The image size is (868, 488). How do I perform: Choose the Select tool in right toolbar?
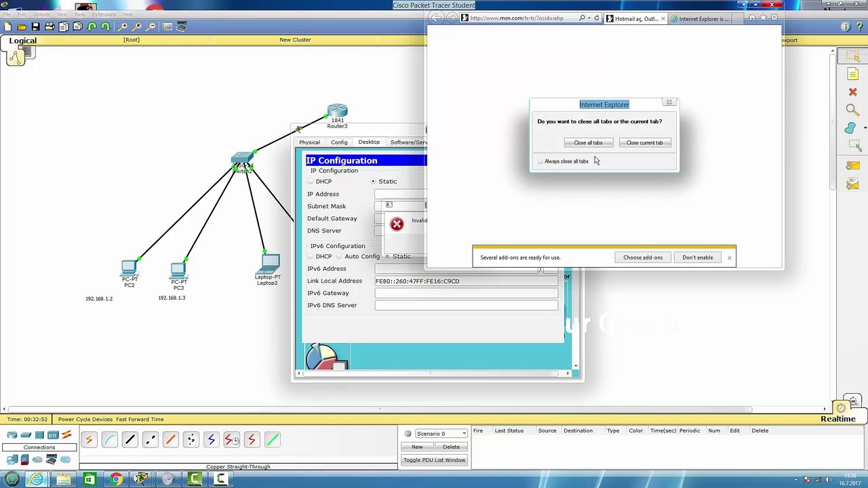852,57
